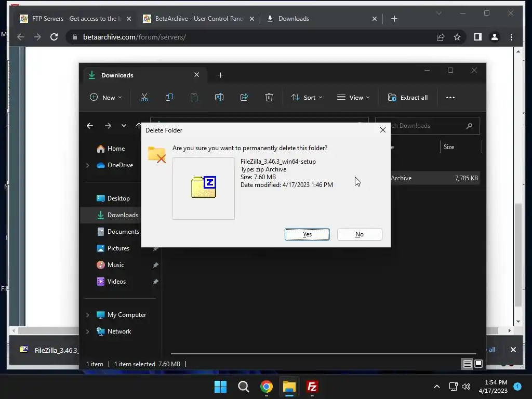Image resolution: width=532 pixels, height=399 pixels.
Task: Go forward in File Explorer navigation
Action: coord(108,126)
